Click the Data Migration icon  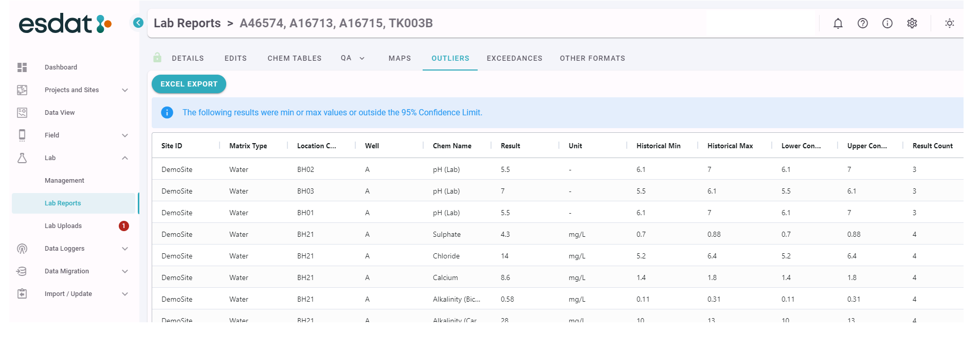tap(22, 271)
